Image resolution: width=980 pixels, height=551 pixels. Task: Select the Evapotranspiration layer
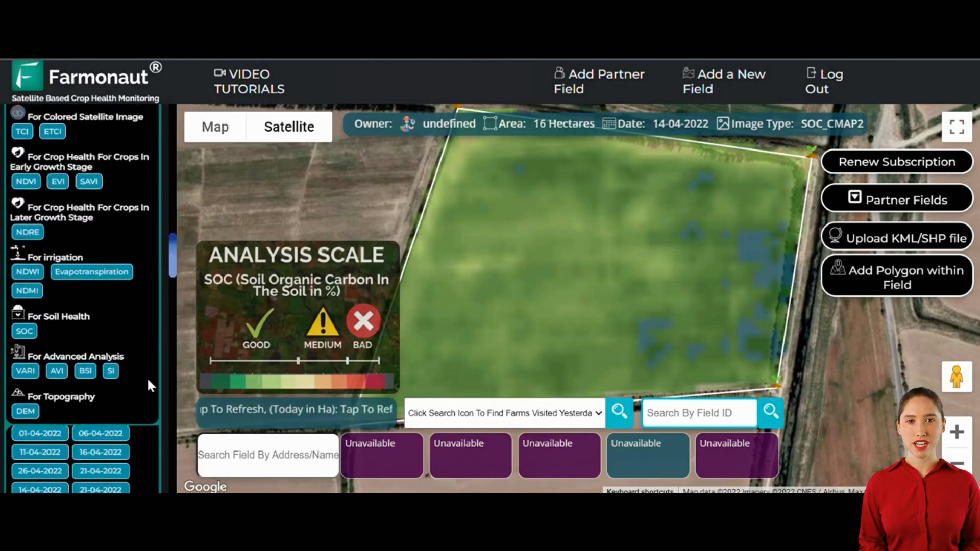tap(92, 271)
